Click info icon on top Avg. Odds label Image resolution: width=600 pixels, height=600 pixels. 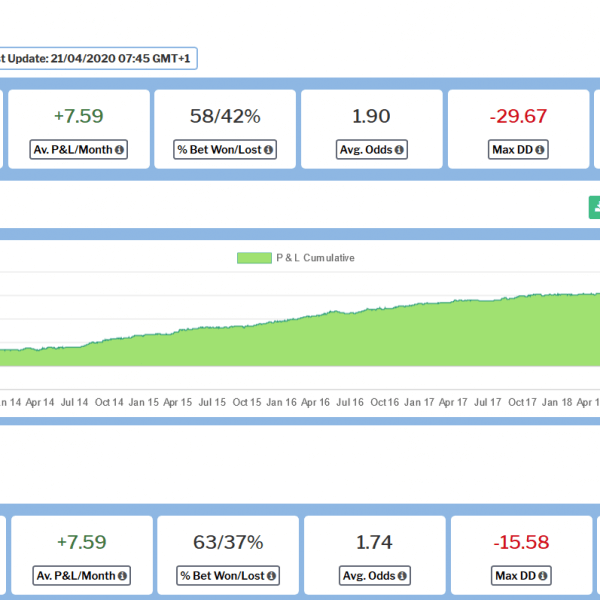[399, 150]
